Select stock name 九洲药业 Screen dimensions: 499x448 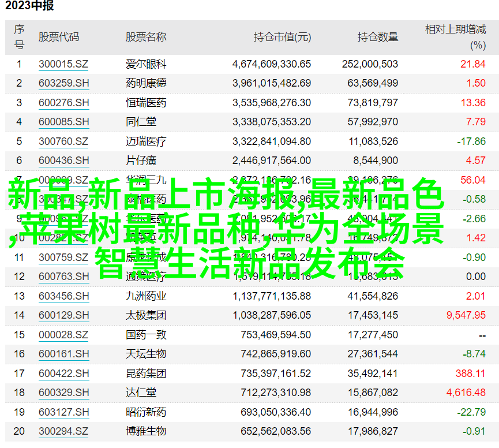(146, 296)
